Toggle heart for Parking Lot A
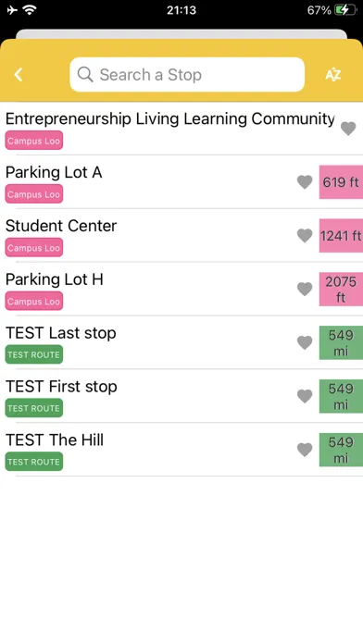 pos(305,182)
